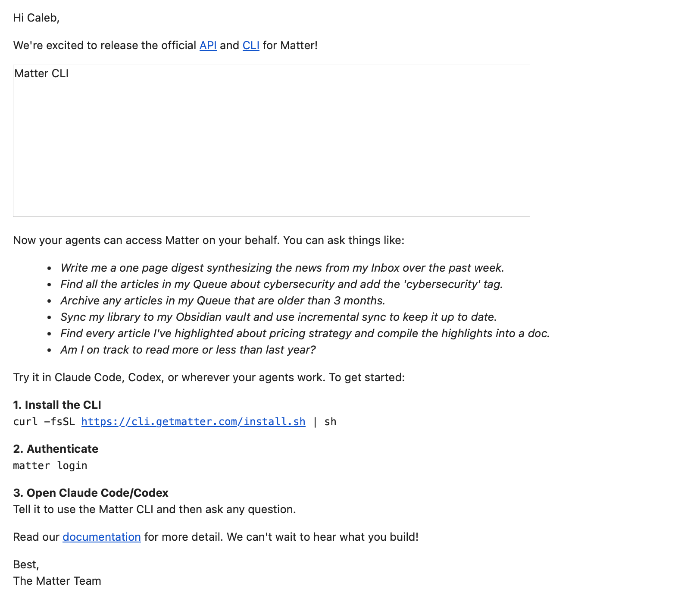Open the API link in the intro

208,46
